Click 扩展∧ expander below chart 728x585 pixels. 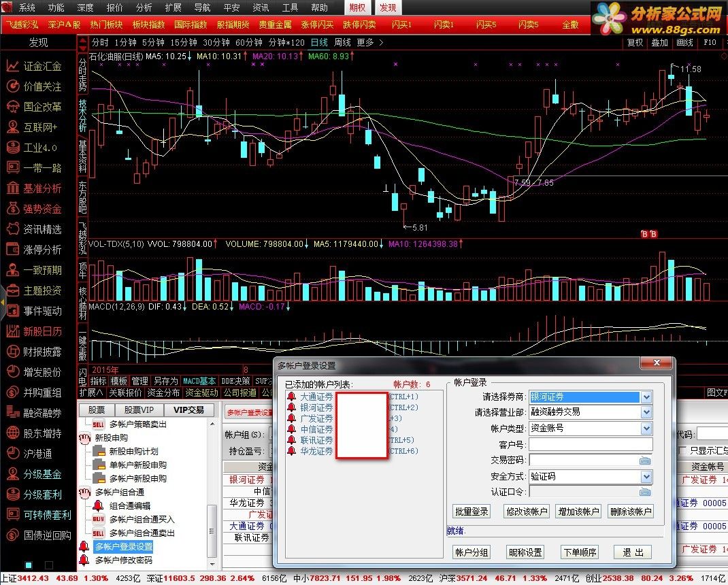click(92, 392)
